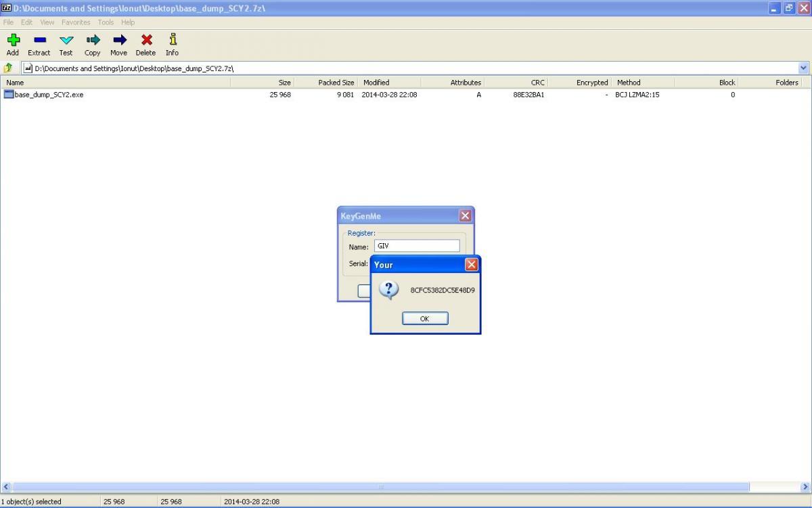The width and height of the screenshot is (812, 508).
Task: Sort by Modified column header
Action: click(388, 83)
